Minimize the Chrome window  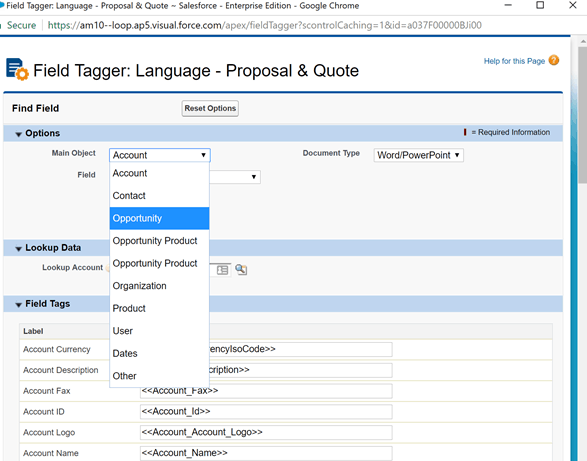(x=508, y=5)
